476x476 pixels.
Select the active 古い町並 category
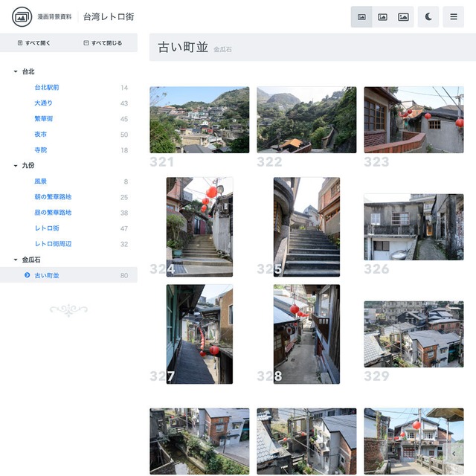(x=68, y=275)
